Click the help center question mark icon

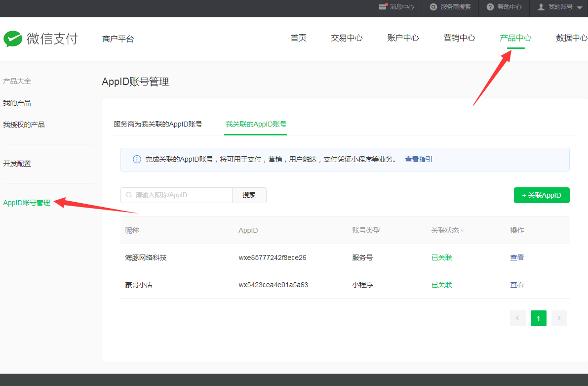click(490, 7)
